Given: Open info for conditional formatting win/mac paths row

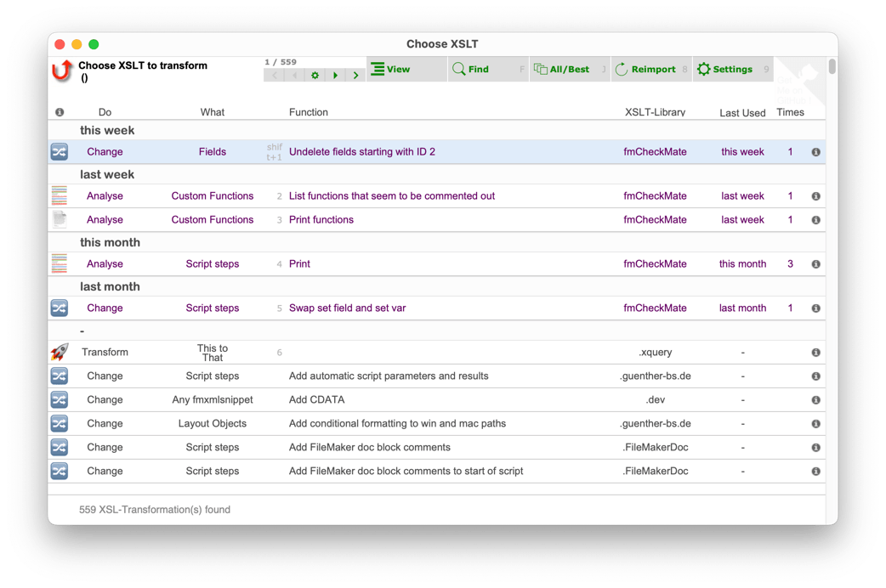Looking at the screenshot, I should point(816,423).
